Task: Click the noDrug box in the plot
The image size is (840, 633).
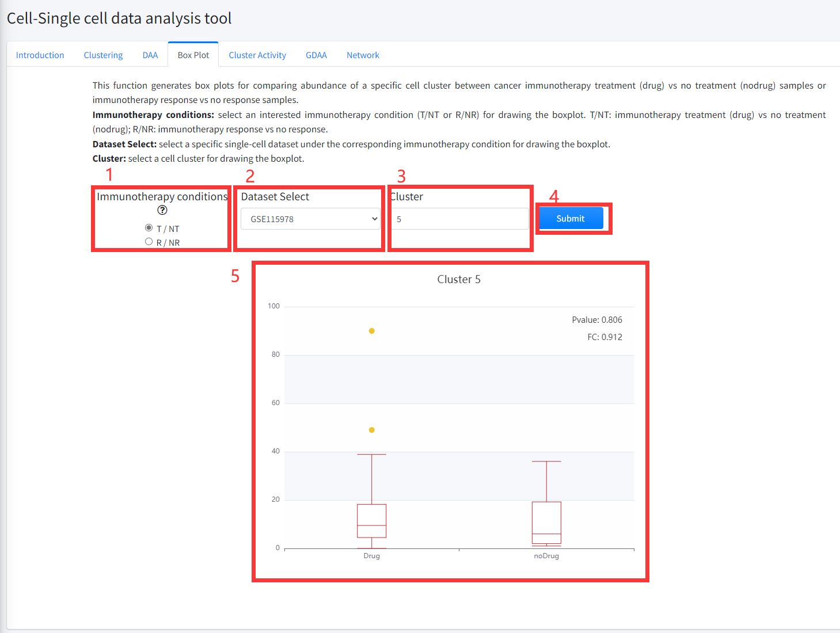Action: [546, 523]
